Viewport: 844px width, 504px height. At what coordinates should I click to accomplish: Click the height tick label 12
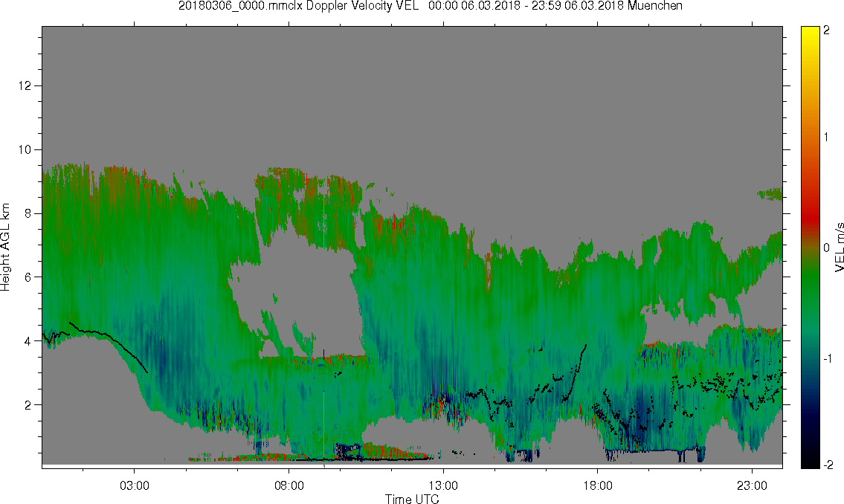(25, 85)
